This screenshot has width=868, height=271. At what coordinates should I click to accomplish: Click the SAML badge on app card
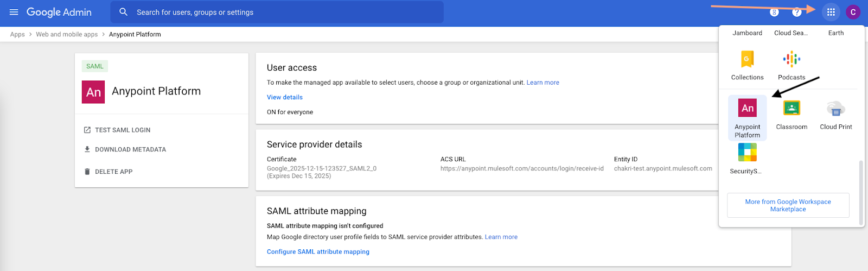pos(94,66)
